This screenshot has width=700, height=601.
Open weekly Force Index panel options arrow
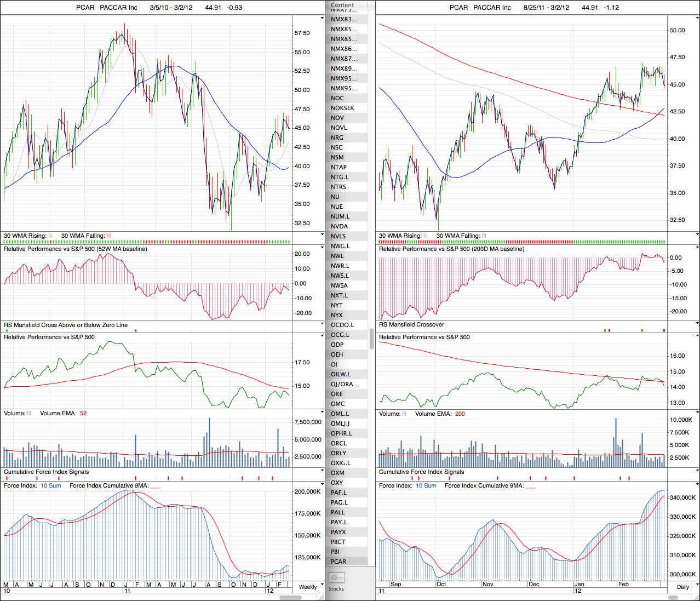click(322, 485)
